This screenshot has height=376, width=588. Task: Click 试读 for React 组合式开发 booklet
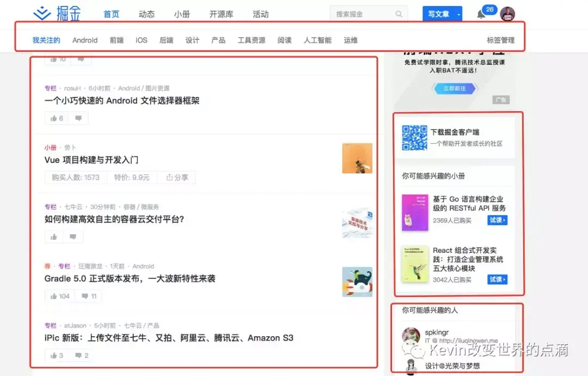[498, 279]
